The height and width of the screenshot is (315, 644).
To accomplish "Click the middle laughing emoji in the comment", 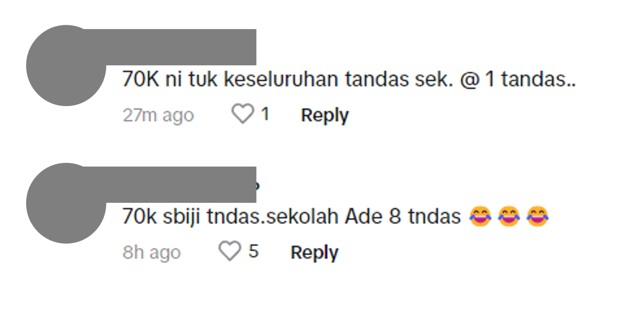I will coord(509,216).
